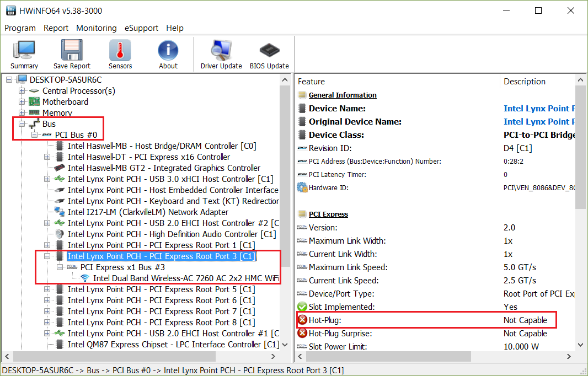Image resolution: width=588 pixels, height=376 pixels.
Task: Click USB icon beside USB 2.0 EHCI Host Controller #2
Action: tap(59, 223)
